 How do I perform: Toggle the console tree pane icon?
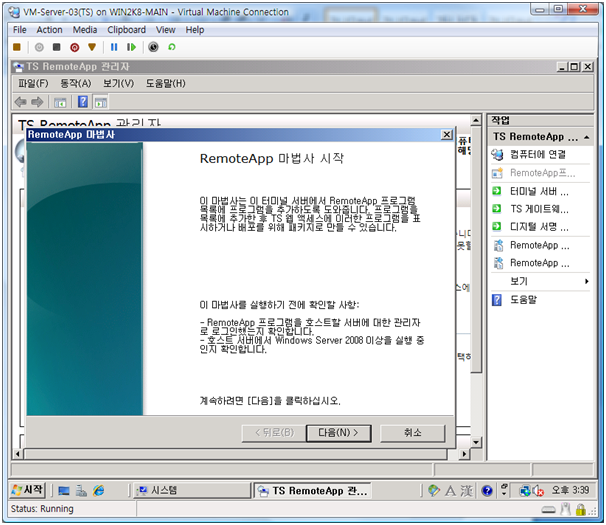point(60,102)
